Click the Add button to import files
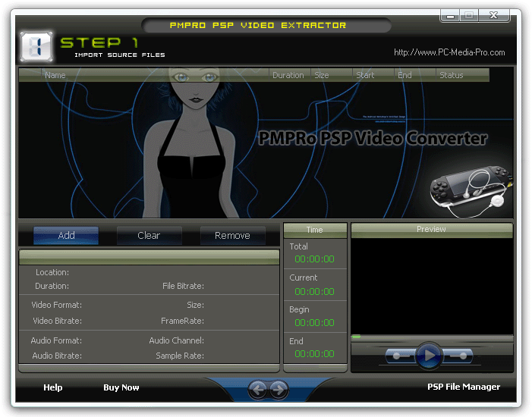This screenshot has height=417, width=532. click(x=66, y=235)
